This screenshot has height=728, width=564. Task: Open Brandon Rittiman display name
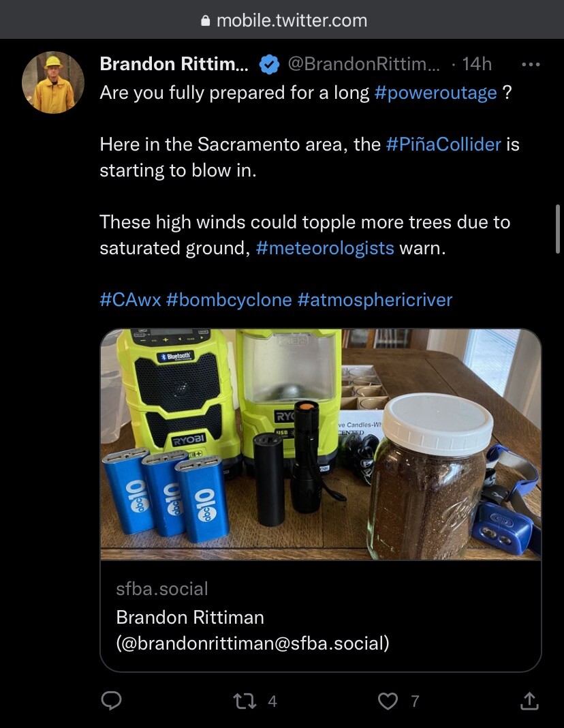pyautogui.click(x=174, y=64)
